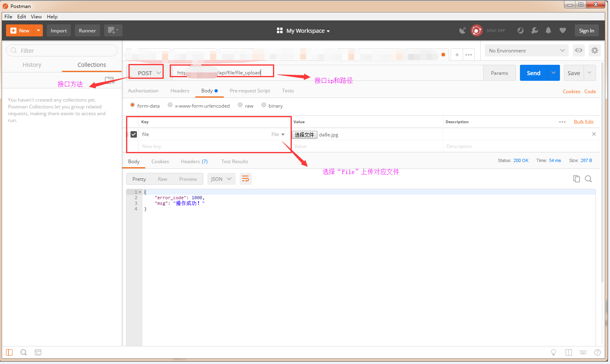Image resolution: width=610 pixels, height=364 pixels.
Task: Open the New button dropdown arrow
Action: point(38,31)
